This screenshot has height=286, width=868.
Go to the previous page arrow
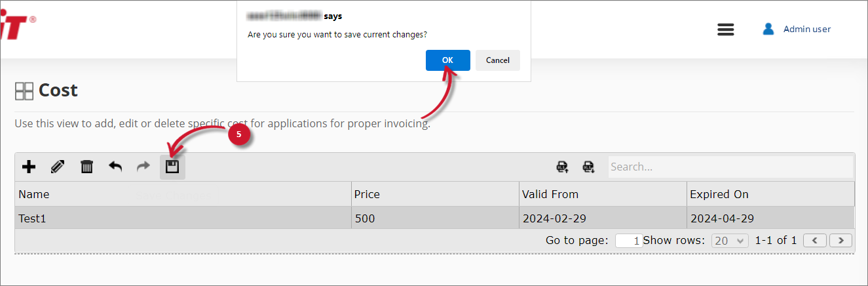pyautogui.click(x=814, y=241)
